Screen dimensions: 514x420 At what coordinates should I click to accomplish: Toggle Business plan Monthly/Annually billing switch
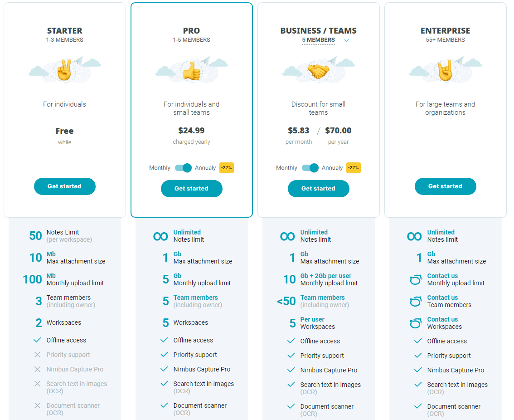[x=310, y=168]
